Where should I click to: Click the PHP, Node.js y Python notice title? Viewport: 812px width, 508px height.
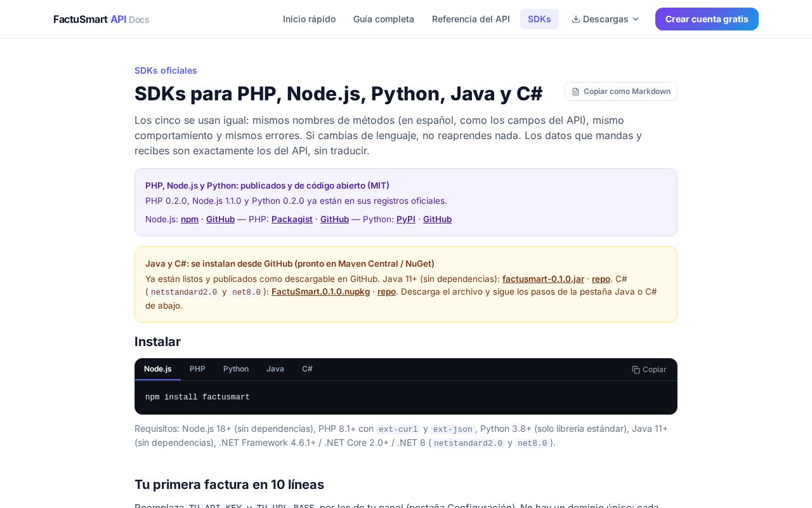coord(267,185)
